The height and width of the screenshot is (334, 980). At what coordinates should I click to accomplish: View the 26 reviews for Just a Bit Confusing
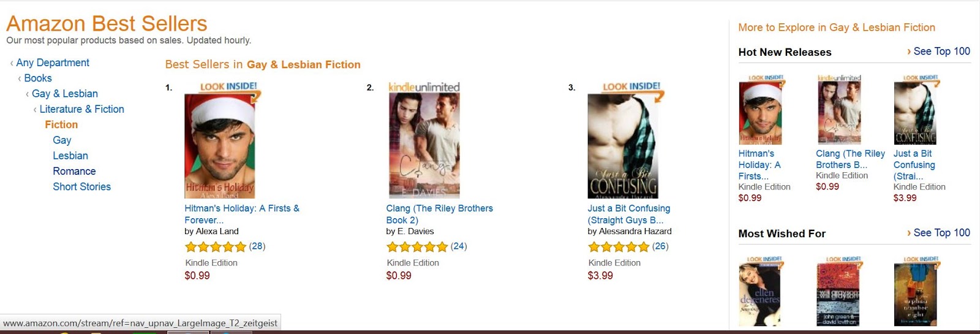660,246
